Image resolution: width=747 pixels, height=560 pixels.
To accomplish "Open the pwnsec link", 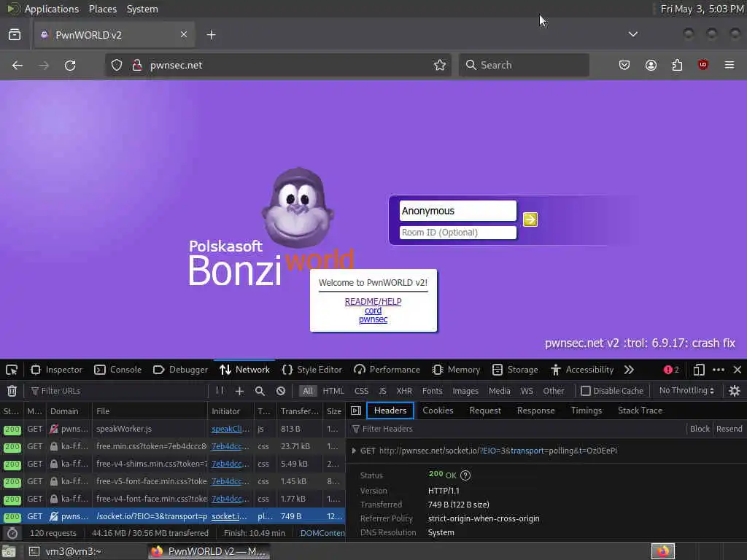I will coord(373,319).
